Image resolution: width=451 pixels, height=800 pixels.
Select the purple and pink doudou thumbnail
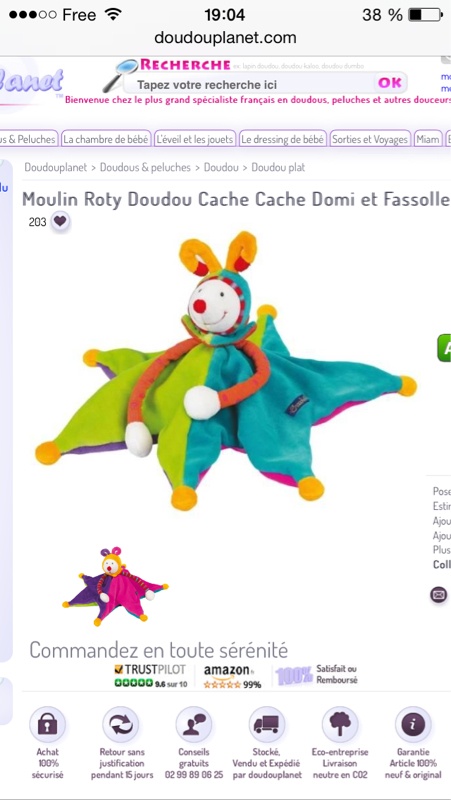[115, 587]
